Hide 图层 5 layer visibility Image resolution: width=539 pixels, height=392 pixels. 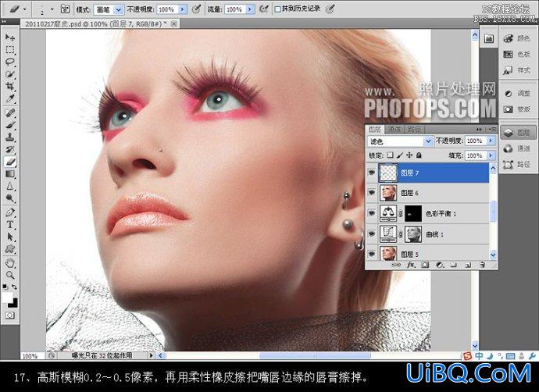click(372, 254)
